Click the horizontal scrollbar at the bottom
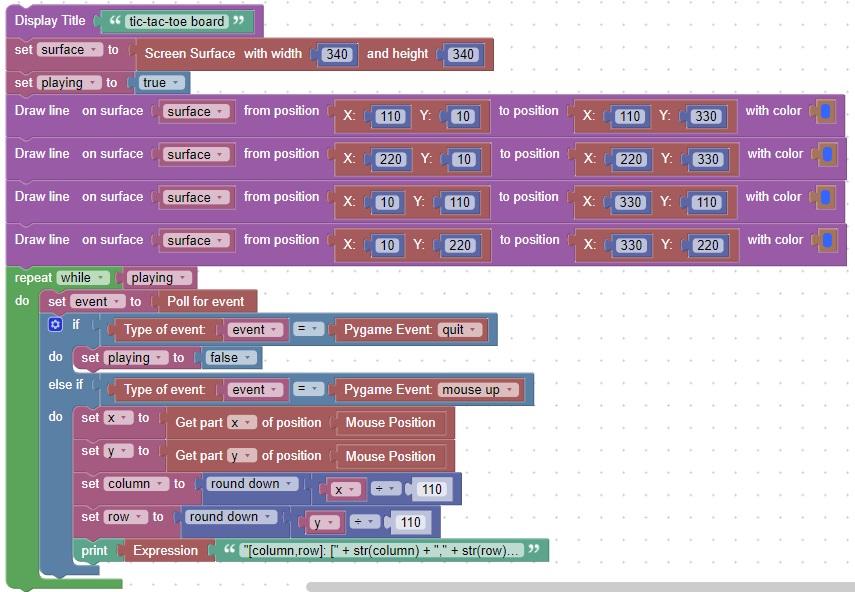 (x=580, y=587)
